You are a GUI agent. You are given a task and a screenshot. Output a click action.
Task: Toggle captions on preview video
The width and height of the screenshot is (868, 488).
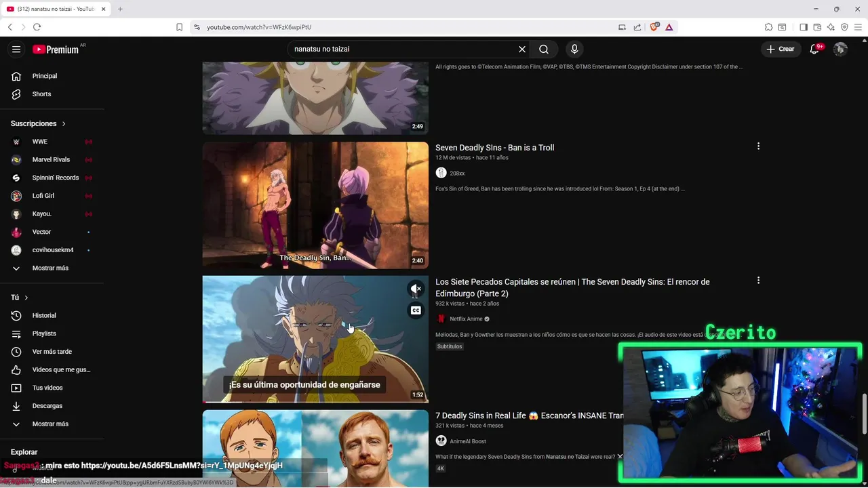pos(416,310)
